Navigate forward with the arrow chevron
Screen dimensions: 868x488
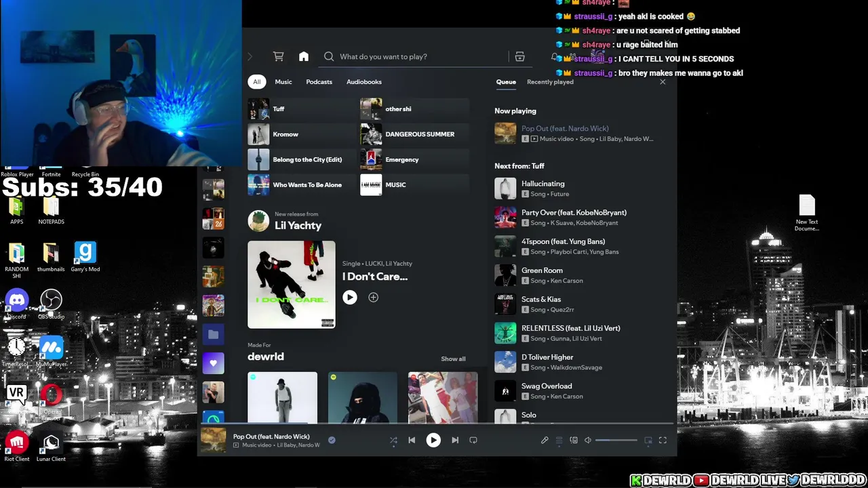point(250,57)
